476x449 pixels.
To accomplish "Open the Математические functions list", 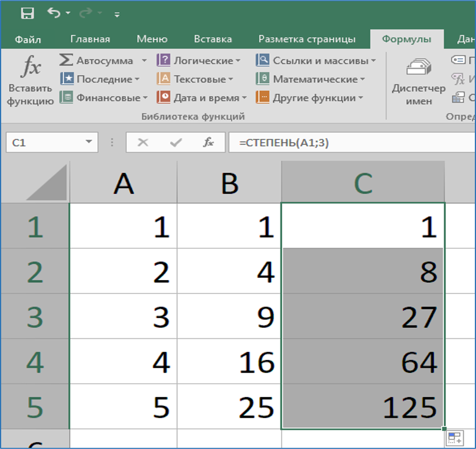I will click(310, 79).
